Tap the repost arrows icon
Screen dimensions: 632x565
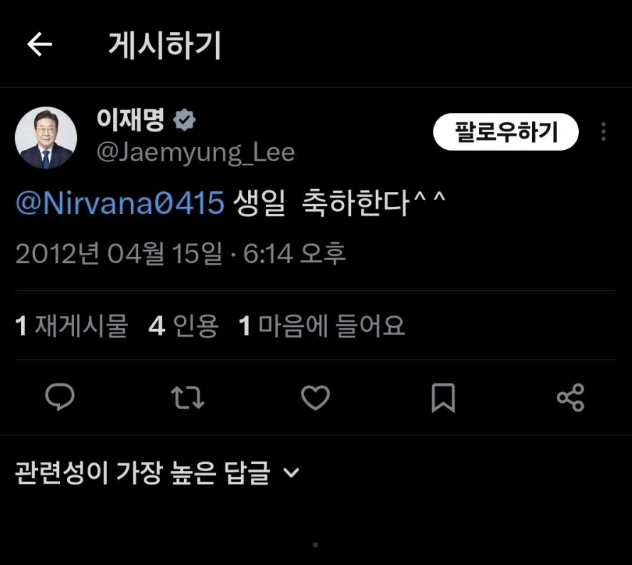(x=188, y=399)
